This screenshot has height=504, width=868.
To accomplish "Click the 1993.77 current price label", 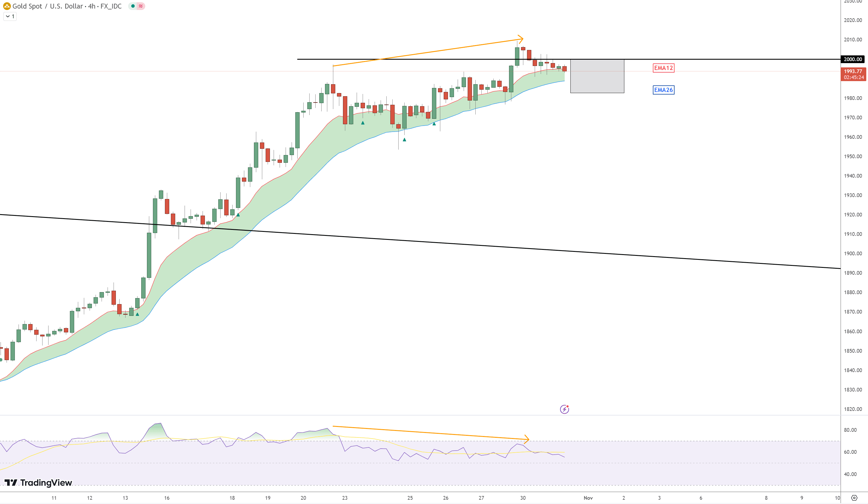I will coord(853,71).
